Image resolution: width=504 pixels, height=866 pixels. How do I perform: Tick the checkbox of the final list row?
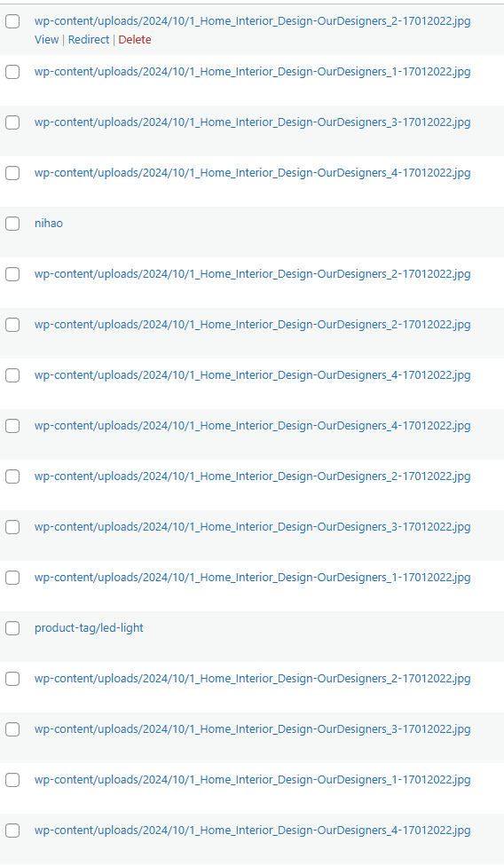pos(12,831)
